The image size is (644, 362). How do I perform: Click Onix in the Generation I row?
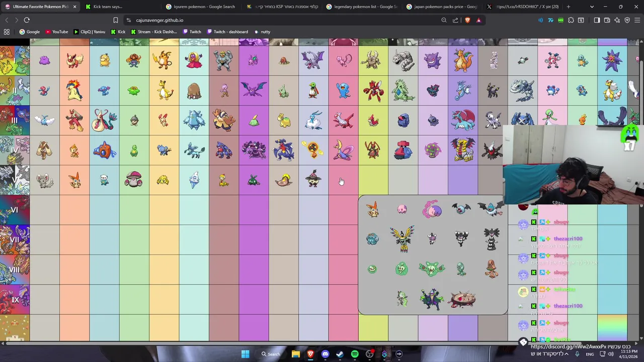click(403, 60)
